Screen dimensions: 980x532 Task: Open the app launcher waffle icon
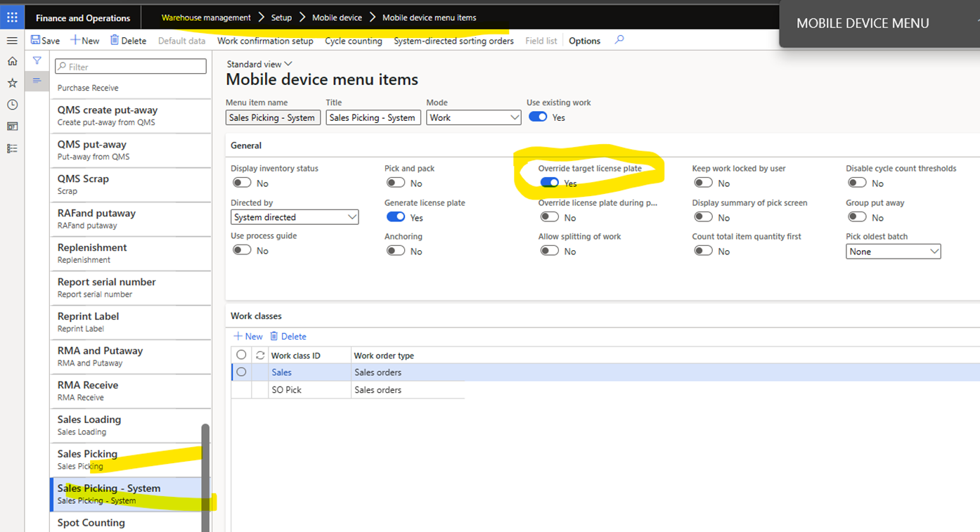(x=12, y=18)
